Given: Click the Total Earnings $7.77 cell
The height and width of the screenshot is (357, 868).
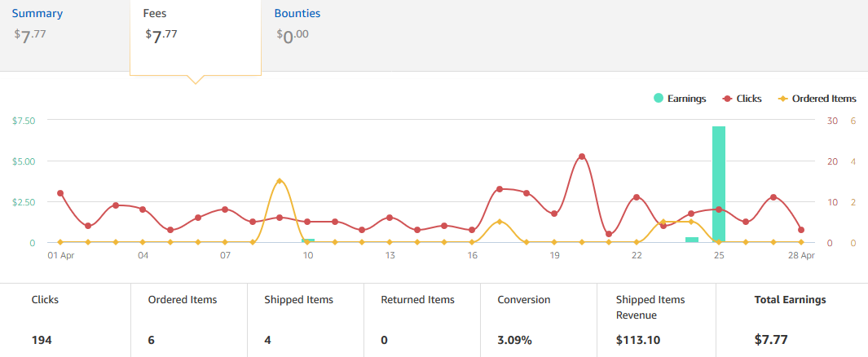Looking at the screenshot, I should [x=792, y=320].
